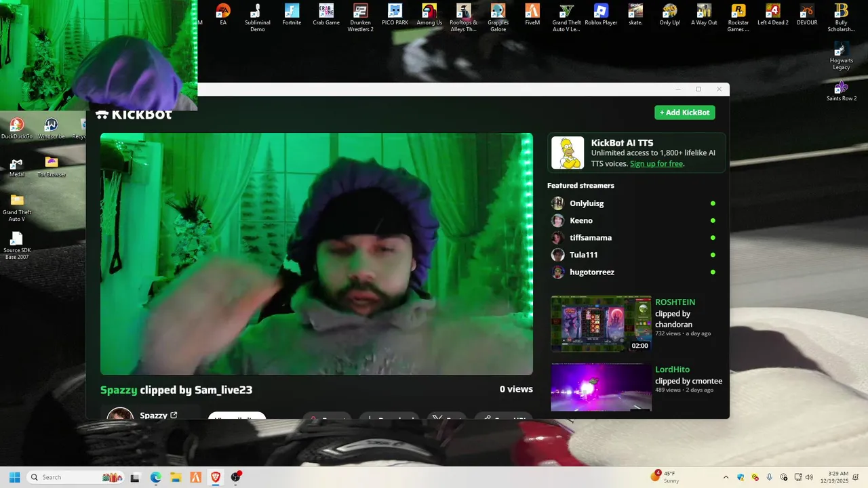Expand the hidden system tray icons

click(726, 477)
